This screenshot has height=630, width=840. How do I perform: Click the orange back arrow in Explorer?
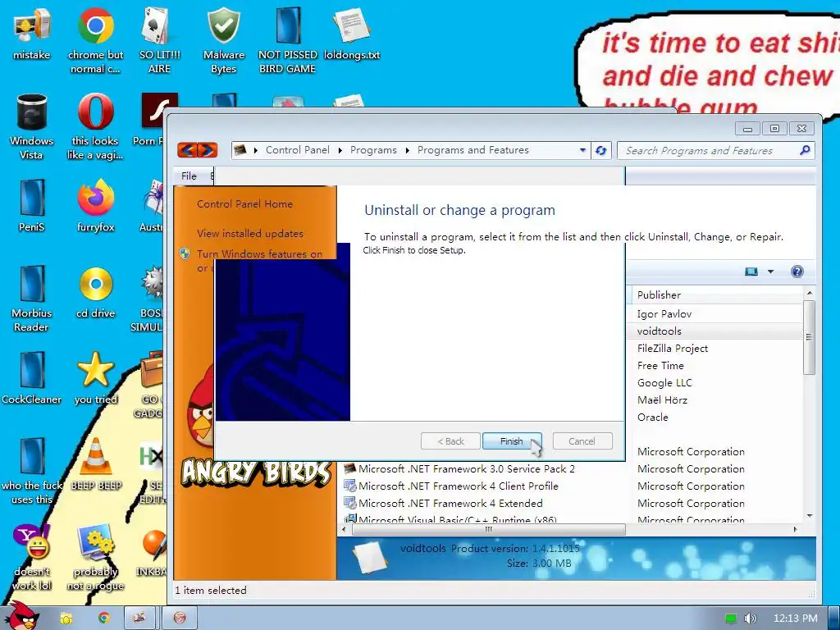click(187, 150)
